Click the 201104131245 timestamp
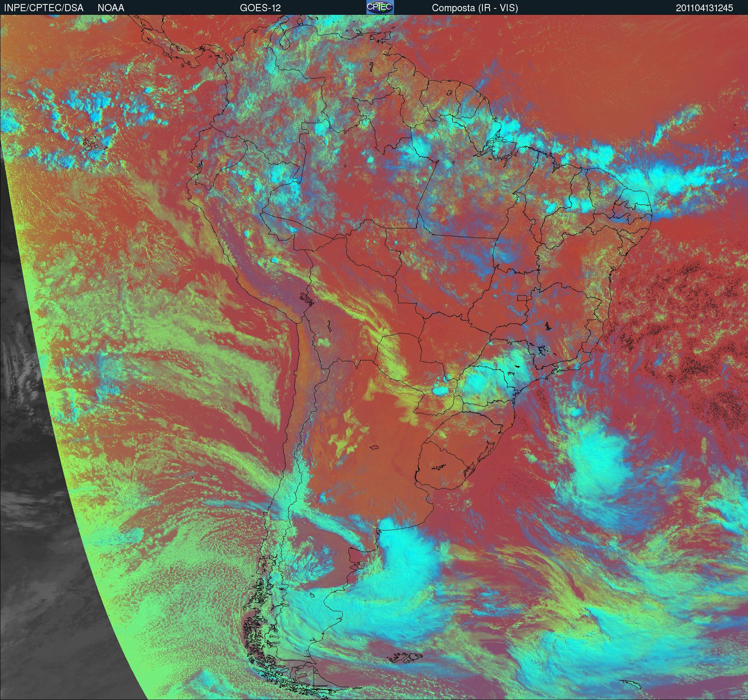 click(704, 8)
